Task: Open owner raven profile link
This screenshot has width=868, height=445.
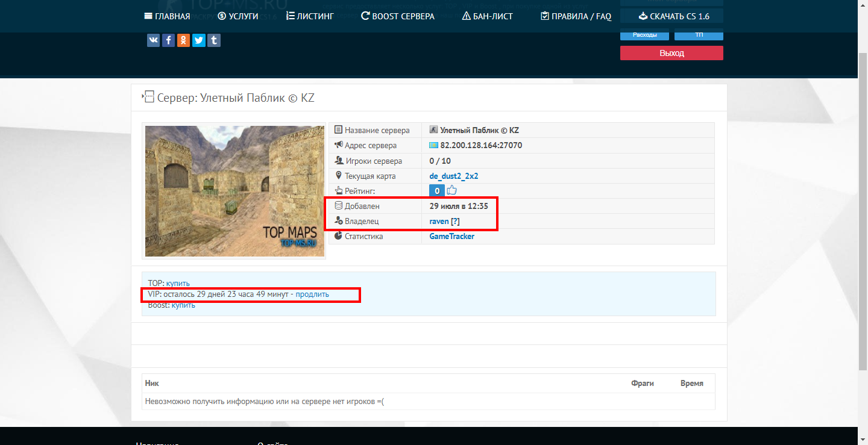Action: (x=439, y=221)
